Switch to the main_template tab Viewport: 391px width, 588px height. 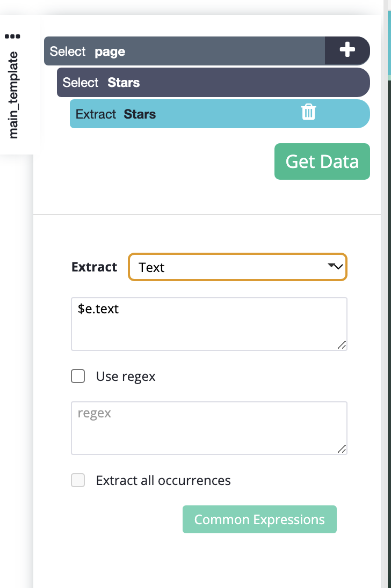pyautogui.click(x=13, y=95)
